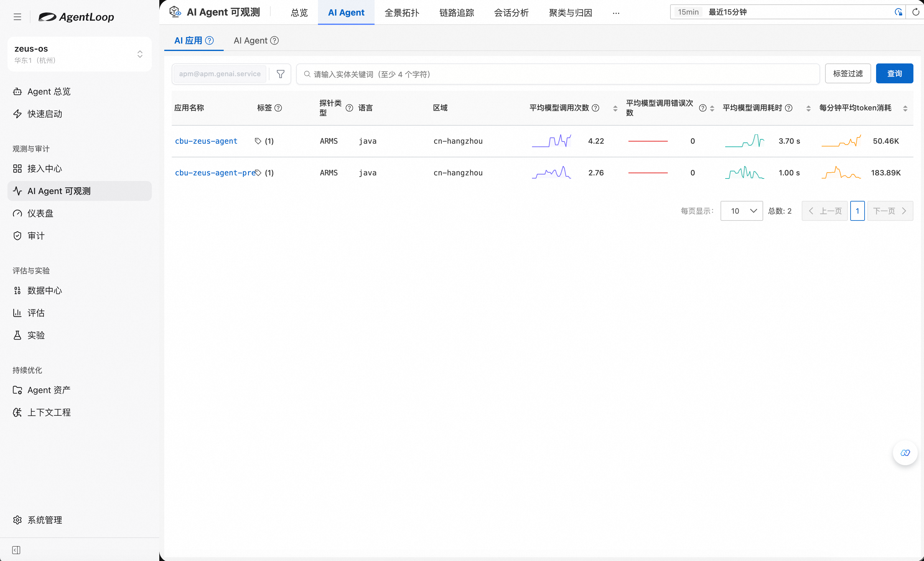This screenshot has height=561, width=924.
Task: Click help icon beside 标签 column header
Action: coord(278,108)
